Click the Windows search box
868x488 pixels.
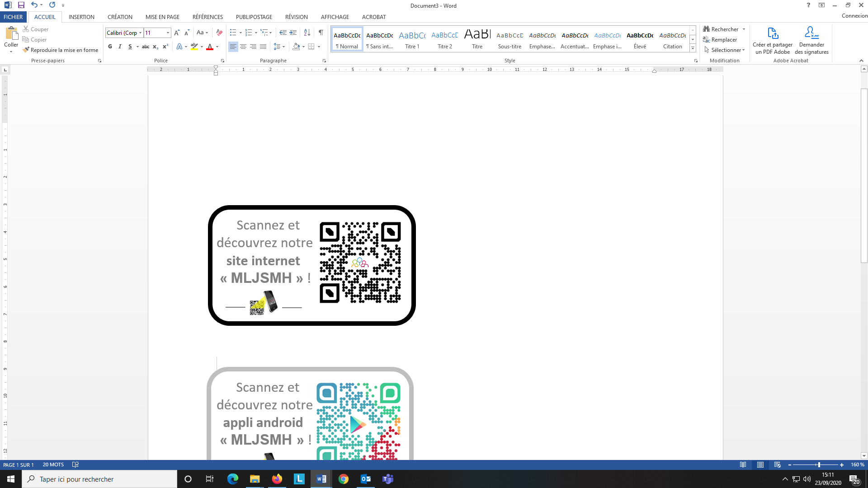[99, 479]
